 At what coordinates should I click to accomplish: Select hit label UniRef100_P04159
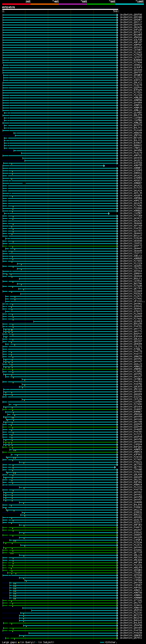(131, 633)
